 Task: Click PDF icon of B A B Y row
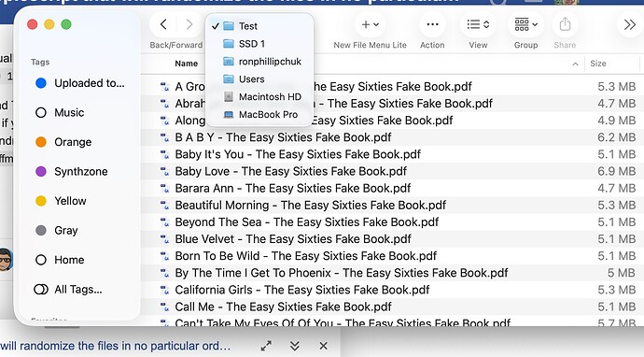pos(164,137)
